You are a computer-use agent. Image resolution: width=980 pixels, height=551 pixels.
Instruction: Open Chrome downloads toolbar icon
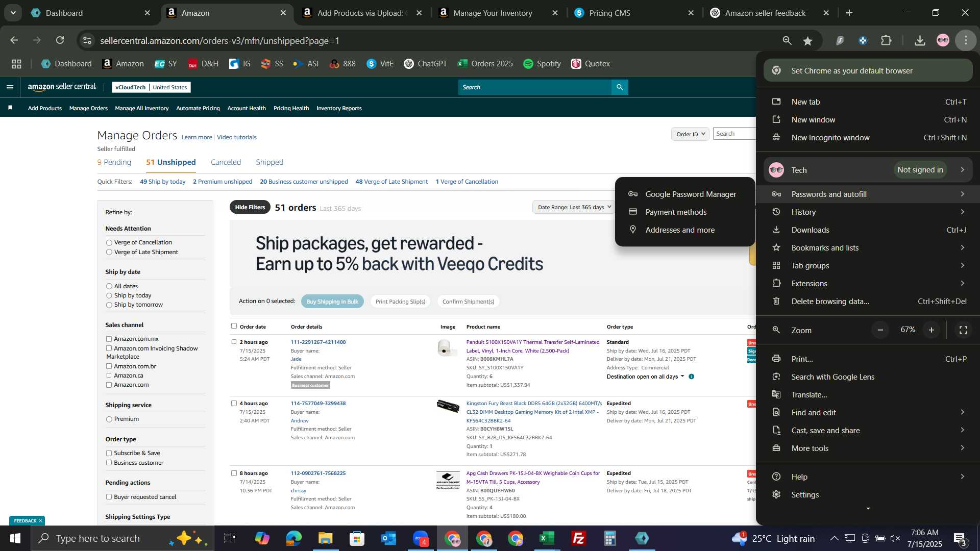tap(920, 40)
